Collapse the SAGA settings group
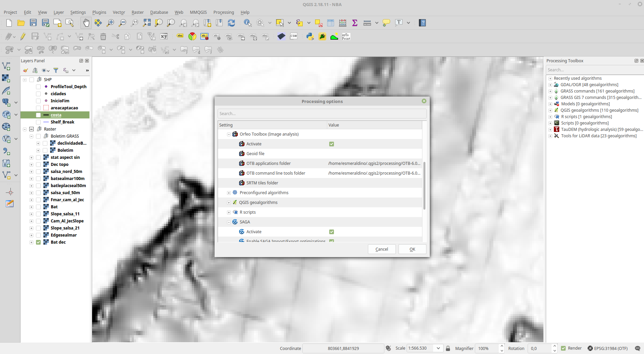The height and width of the screenshot is (354, 644). [x=229, y=222]
